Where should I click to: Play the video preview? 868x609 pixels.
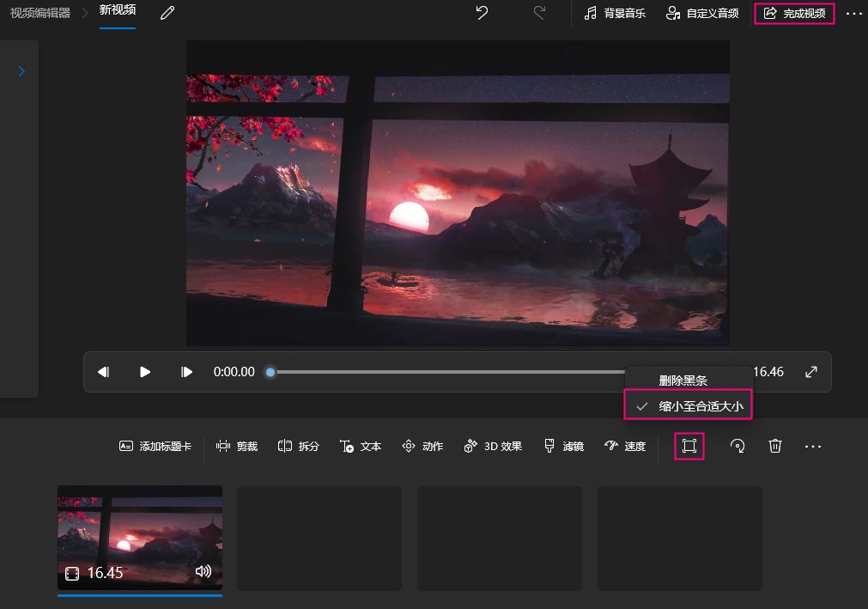tap(145, 372)
